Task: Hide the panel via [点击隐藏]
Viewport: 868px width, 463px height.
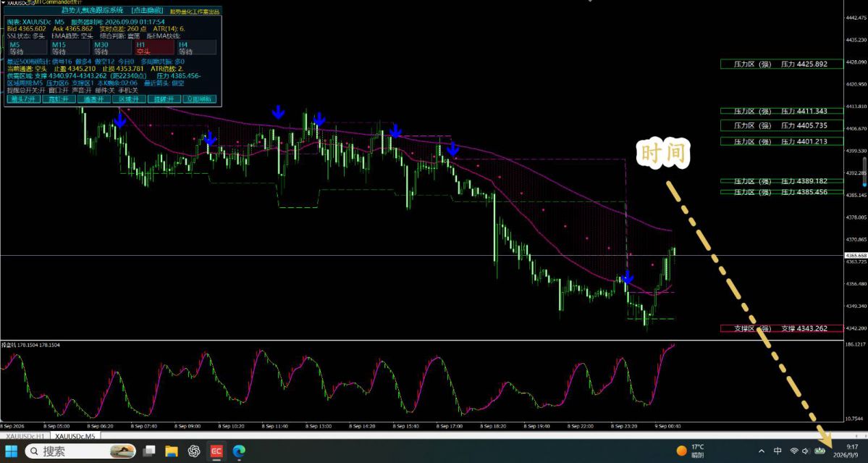Action: pos(148,11)
